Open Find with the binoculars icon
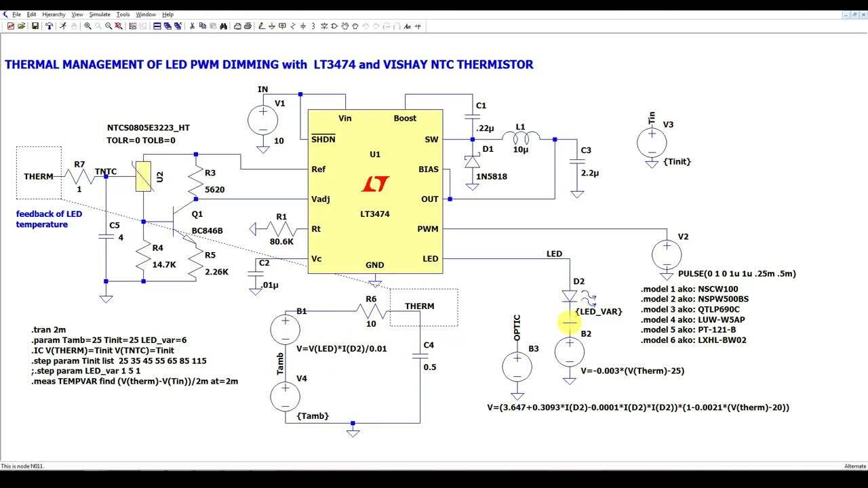Image resolution: width=868 pixels, height=488 pixels. coord(223,26)
